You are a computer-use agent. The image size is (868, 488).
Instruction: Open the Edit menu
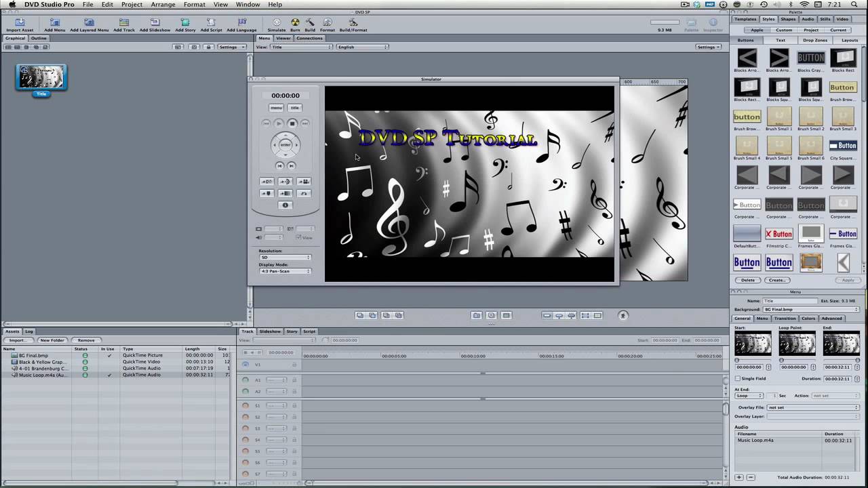107,4
